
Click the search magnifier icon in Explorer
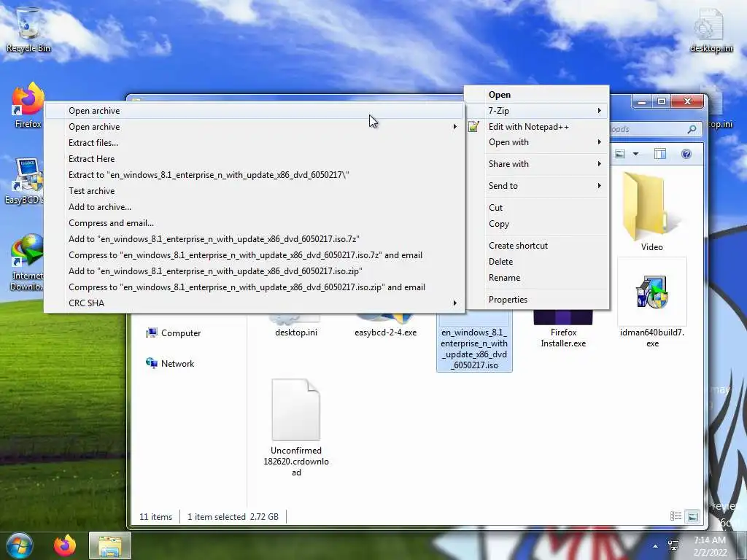[x=692, y=129]
